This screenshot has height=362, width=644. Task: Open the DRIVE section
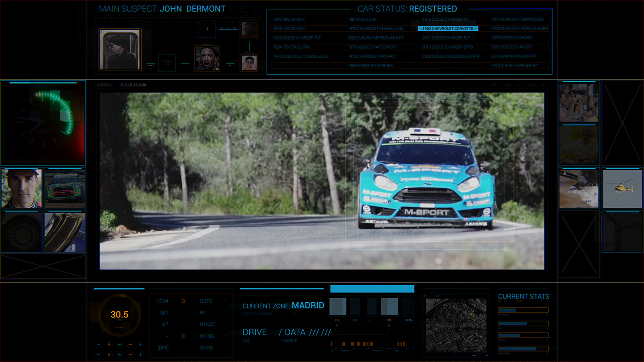254,332
